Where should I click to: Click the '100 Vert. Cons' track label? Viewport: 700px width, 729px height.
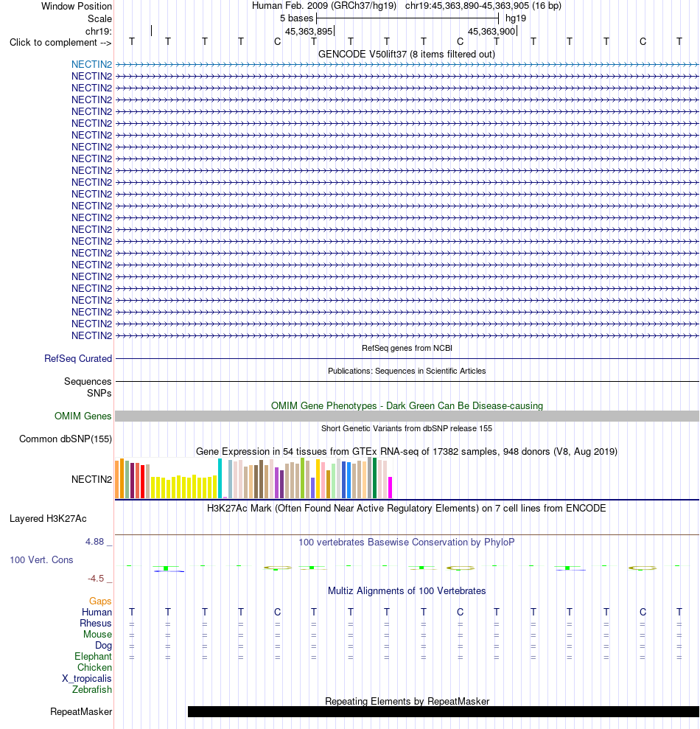pyautogui.click(x=41, y=559)
